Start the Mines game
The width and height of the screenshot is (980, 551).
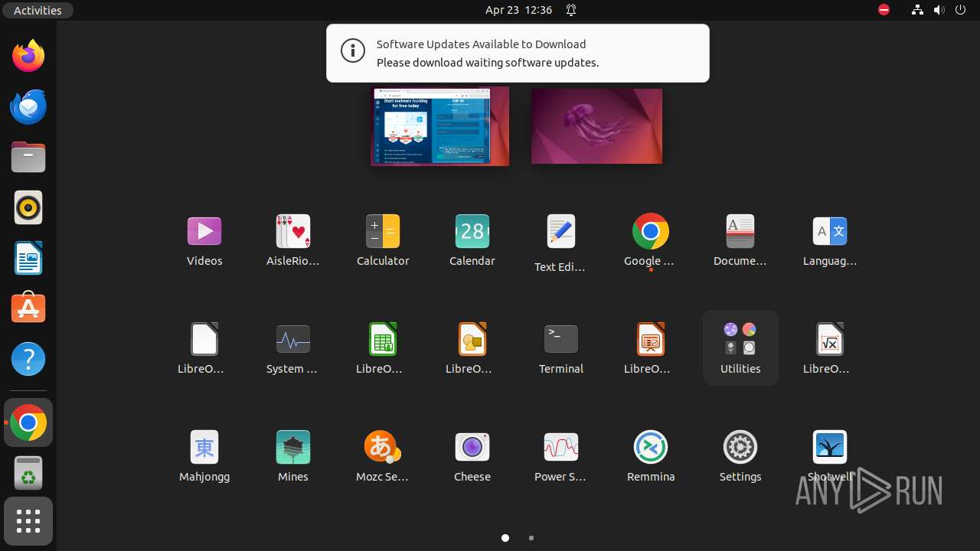click(293, 456)
